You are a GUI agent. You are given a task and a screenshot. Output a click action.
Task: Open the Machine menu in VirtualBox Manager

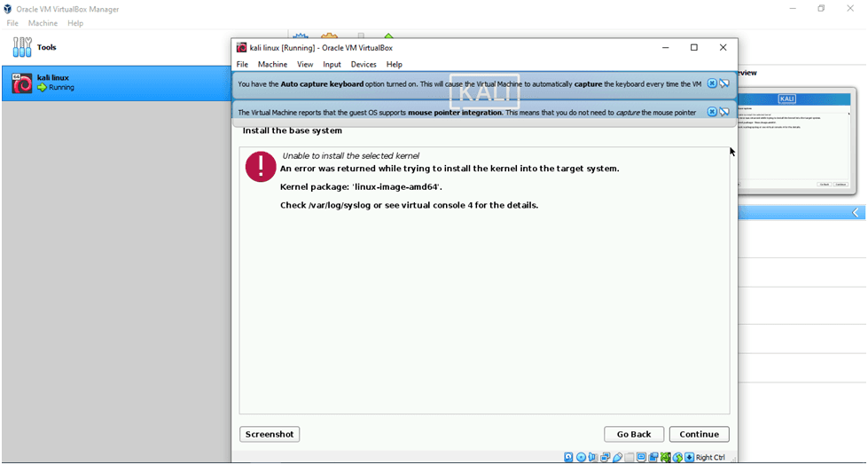click(x=43, y=23)
